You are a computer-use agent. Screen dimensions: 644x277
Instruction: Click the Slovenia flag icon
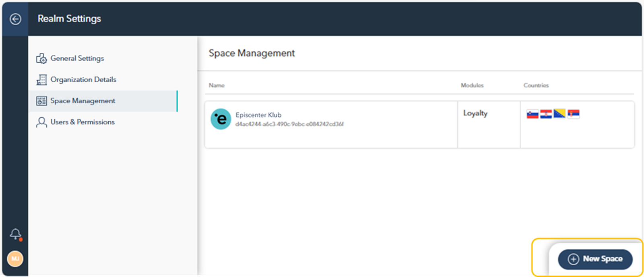[533, 114]
